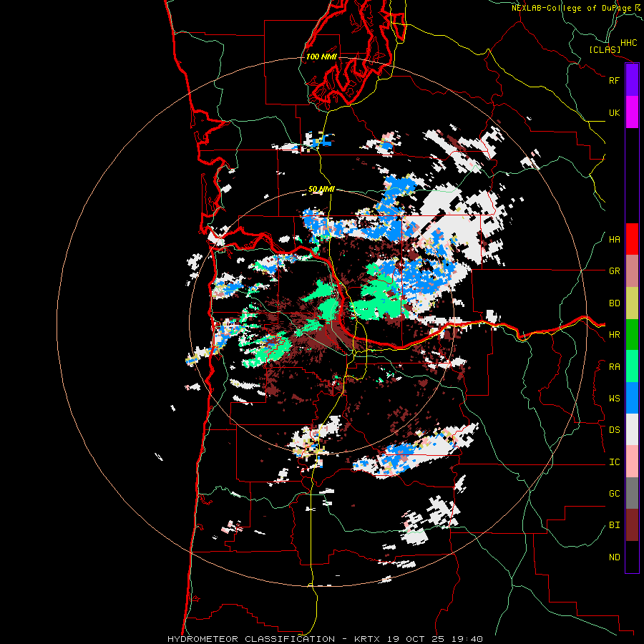
Task: Click the 'IC' legend text label
Action: [614, 462]
